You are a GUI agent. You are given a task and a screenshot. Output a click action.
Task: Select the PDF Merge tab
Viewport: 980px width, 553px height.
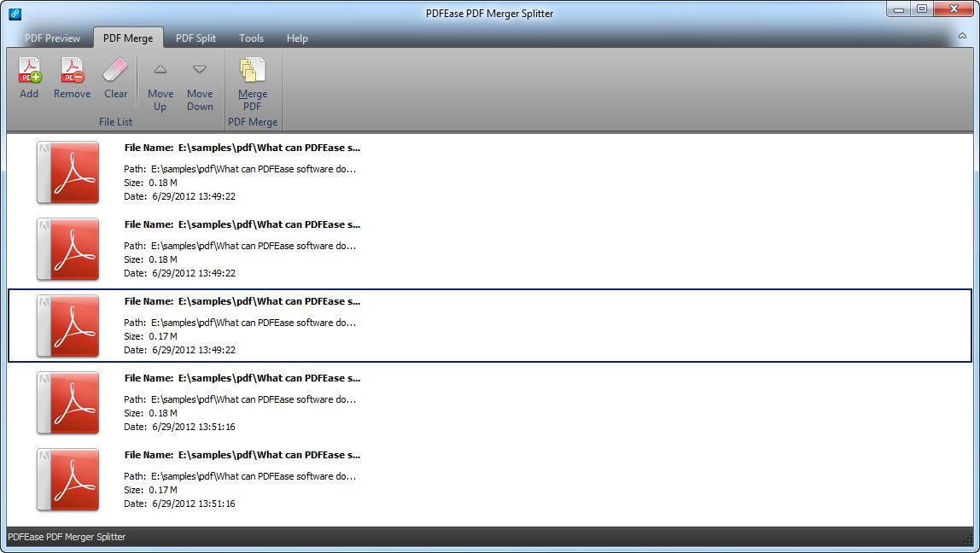click(x=128, y=38)
